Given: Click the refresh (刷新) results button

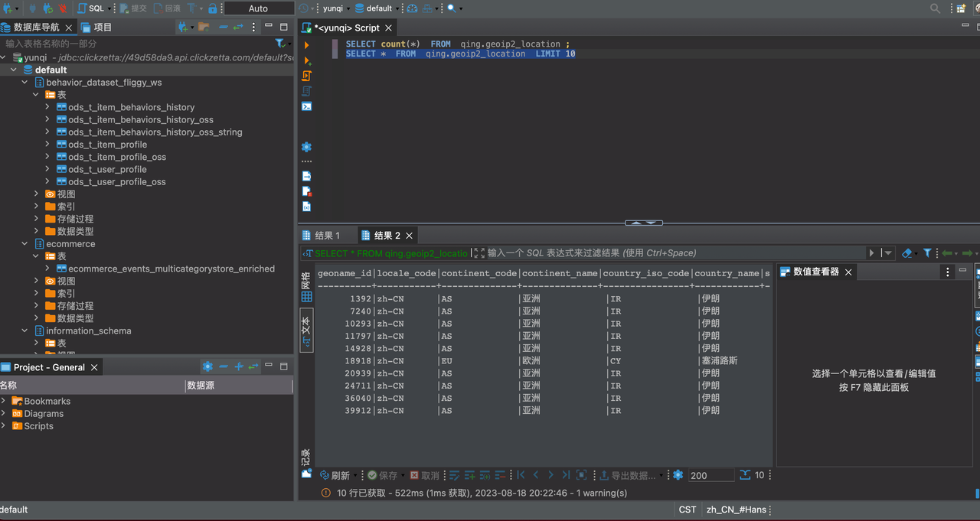Looking at the screenshot, I should click(335, 475).
